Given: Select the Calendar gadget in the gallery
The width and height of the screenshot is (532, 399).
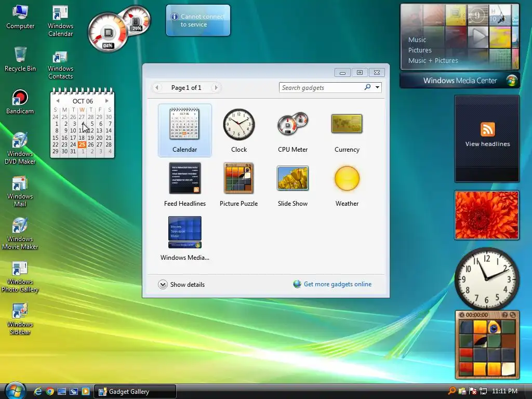Looking at the screenshot, I should tap(184, 130).
